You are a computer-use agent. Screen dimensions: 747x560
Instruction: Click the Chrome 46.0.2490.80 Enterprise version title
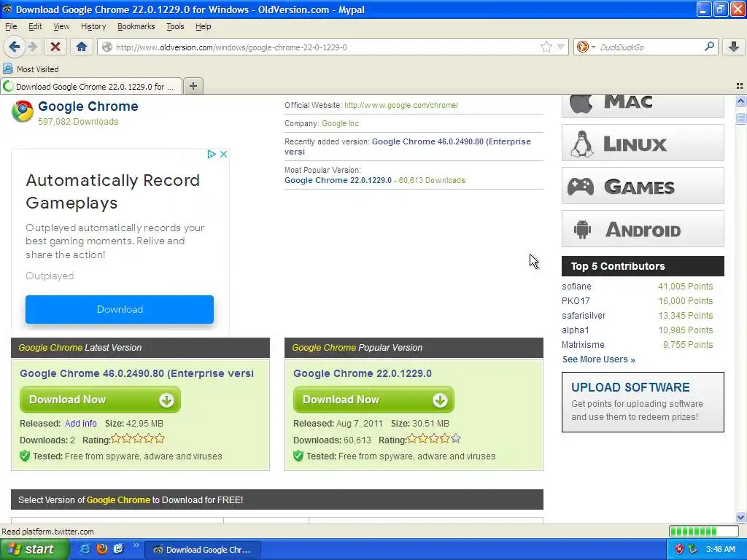pos(136,373)
